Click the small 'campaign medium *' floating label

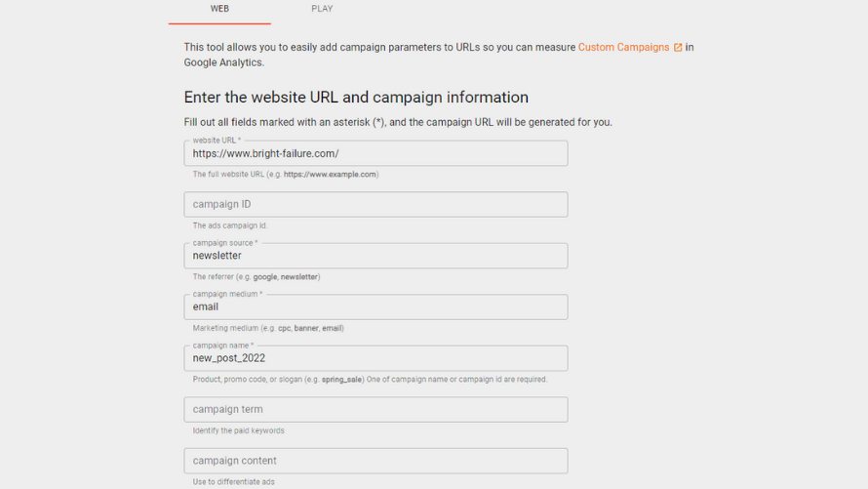click(x=227, y=294)
